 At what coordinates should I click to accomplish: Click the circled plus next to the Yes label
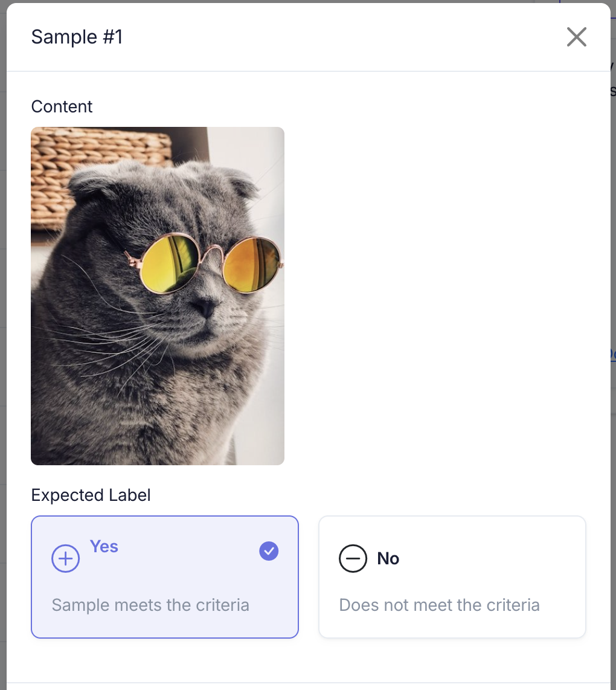[x=65, y=558]
